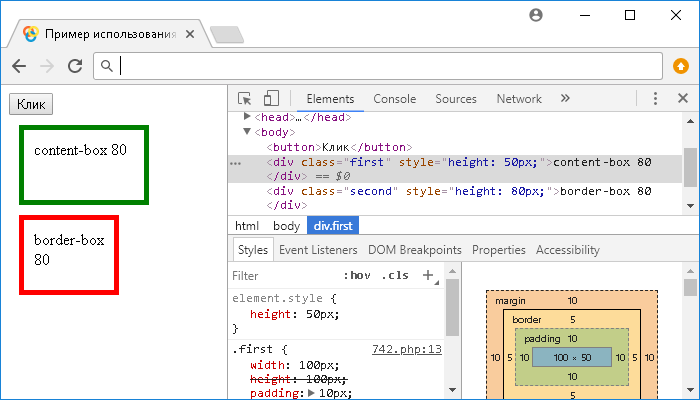Select html in the breadcrumb
This screenshot has height=400, width=700.
point(246,226)
